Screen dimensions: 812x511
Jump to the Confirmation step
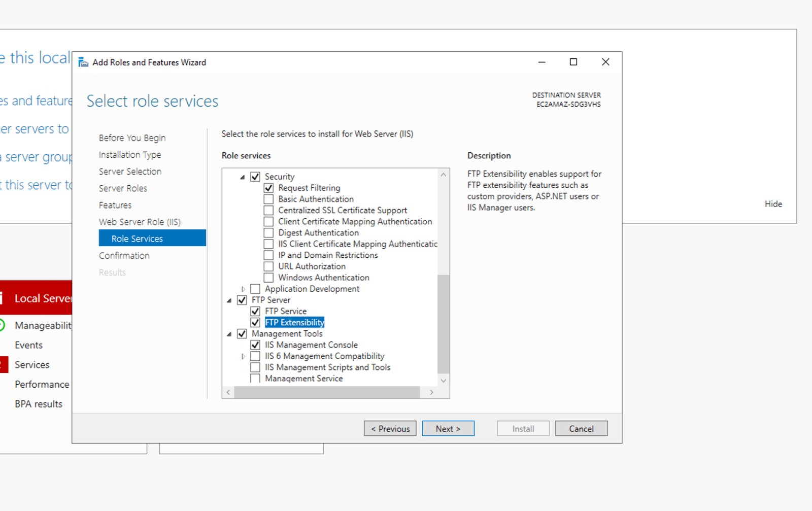(124, 255)
